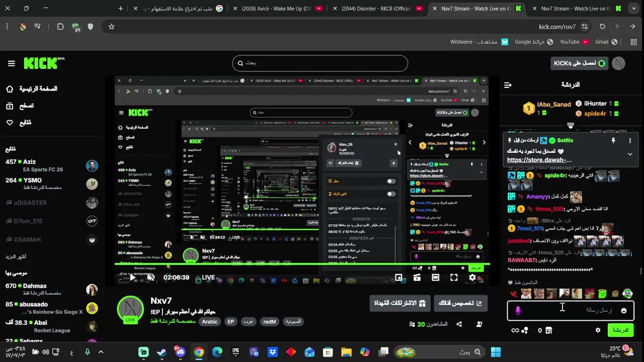This screenshot has height=362, width=644.
Task: Select the green alien emote in quick emotes
Action: click(x=602, y=294)
